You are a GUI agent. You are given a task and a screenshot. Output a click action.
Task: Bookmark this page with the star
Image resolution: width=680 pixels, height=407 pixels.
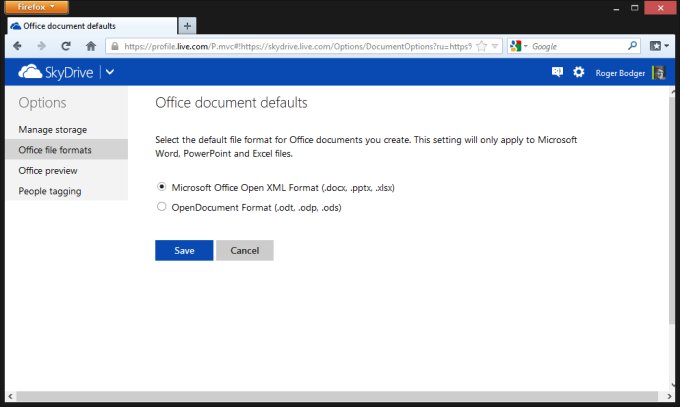(482, 46)
